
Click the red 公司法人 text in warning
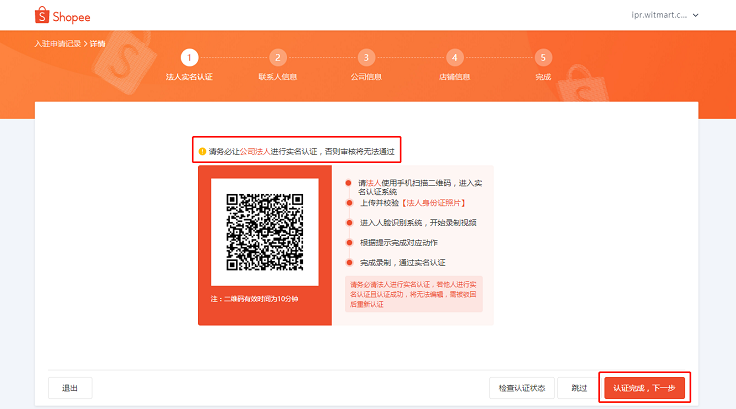click(x=255, y=151)
